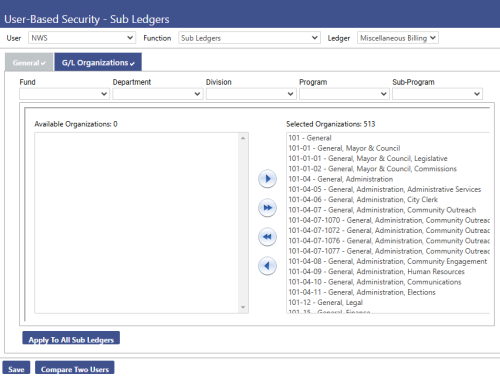Switch to the General tab
500x377 pixels.
pyautogui.click(x=29, y=62)
